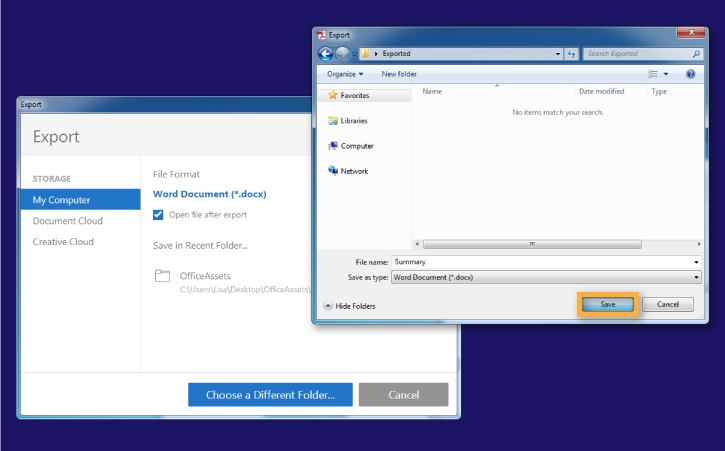Collapse folders with Hide Folders toggle
Screen dimensions: 725x451
point(350,306)
